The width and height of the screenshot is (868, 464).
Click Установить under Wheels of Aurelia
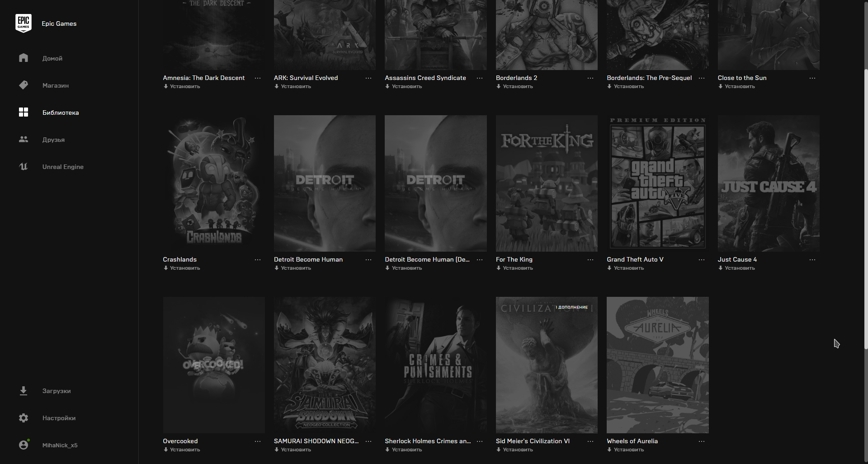coord(625,450)
